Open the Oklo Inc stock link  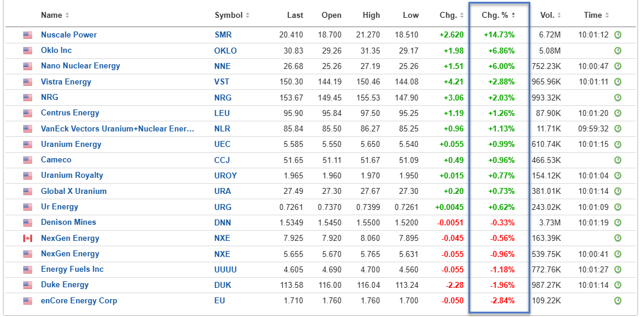tap(57, 51)
